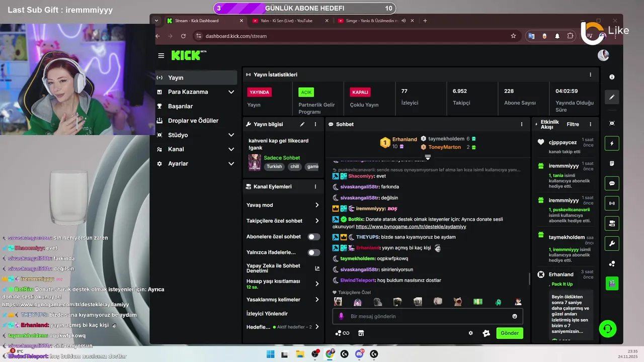
Task: Open Yayın bilgisi three-dot menu
Action: (x=315, y=124)
